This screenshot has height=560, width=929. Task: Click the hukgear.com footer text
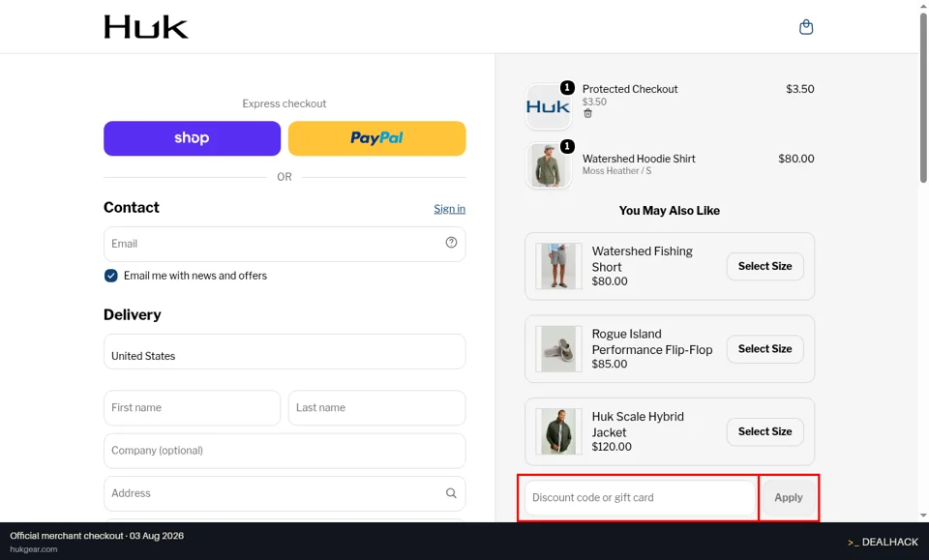[34, 549]
